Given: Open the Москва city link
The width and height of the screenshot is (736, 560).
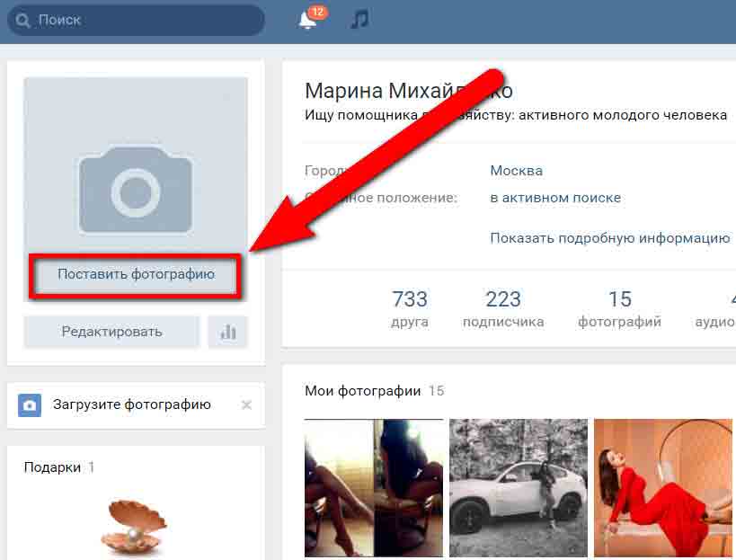Looking at the screenshot, I should coord(516,171).
